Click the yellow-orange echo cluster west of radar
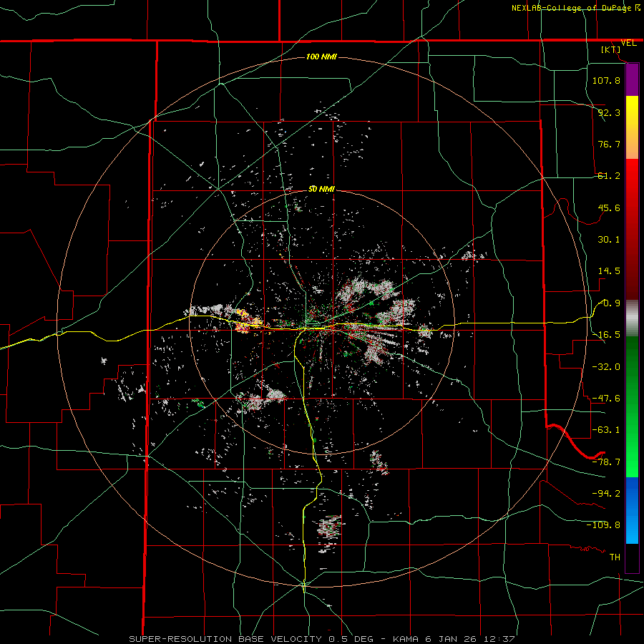This screenshot has height=644, width=644. pyautogui.click(x=250, y=322)
